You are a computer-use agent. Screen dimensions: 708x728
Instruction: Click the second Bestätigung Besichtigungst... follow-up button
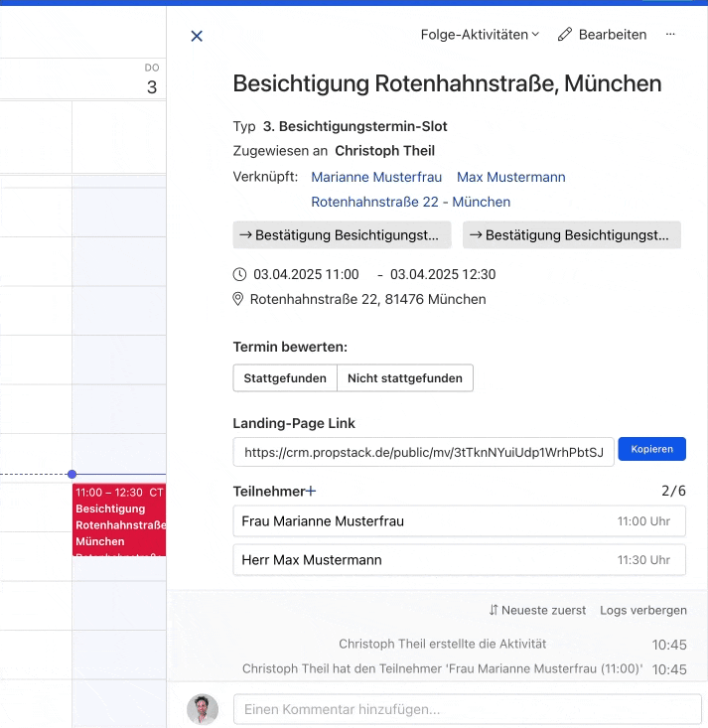click(x=571, y=235)
